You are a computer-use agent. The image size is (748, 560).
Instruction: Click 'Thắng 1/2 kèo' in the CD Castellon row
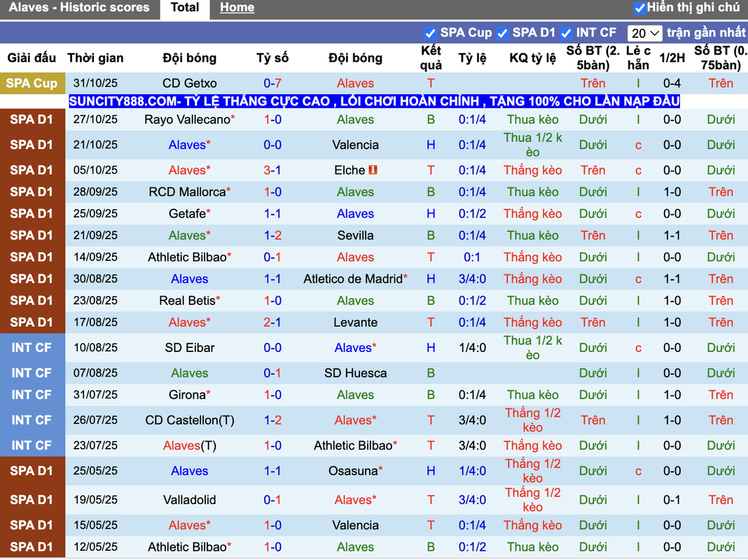[x=532, y=420]
